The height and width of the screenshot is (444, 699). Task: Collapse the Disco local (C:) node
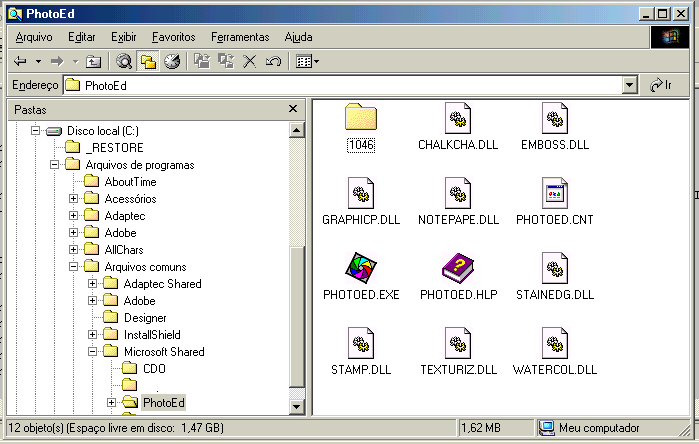[x=35, y=131]
